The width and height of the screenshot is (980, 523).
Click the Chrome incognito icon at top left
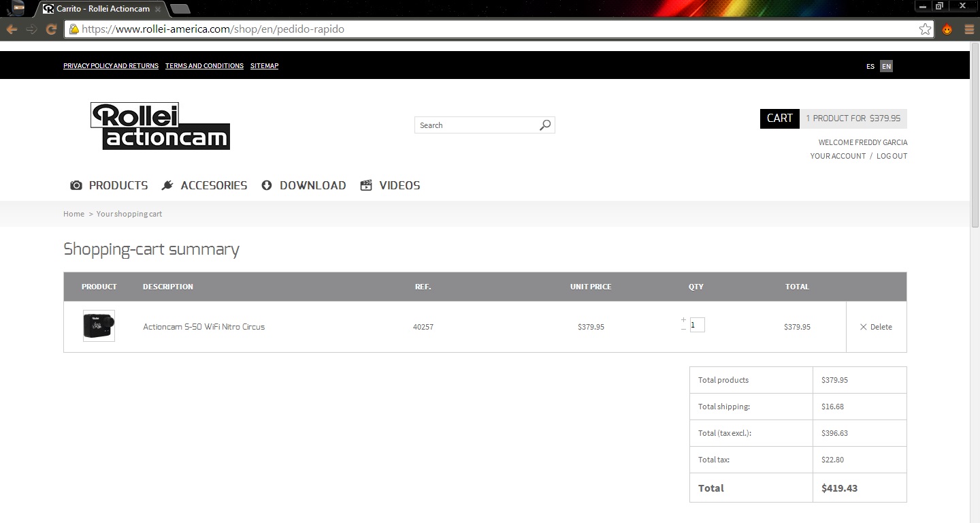18,9
